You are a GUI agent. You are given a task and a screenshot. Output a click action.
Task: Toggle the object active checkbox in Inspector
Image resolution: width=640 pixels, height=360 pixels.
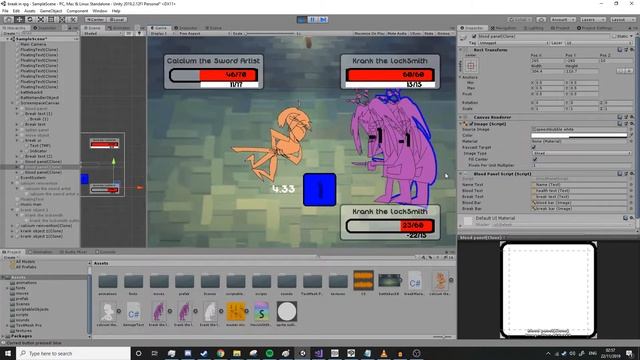(474, 36)
